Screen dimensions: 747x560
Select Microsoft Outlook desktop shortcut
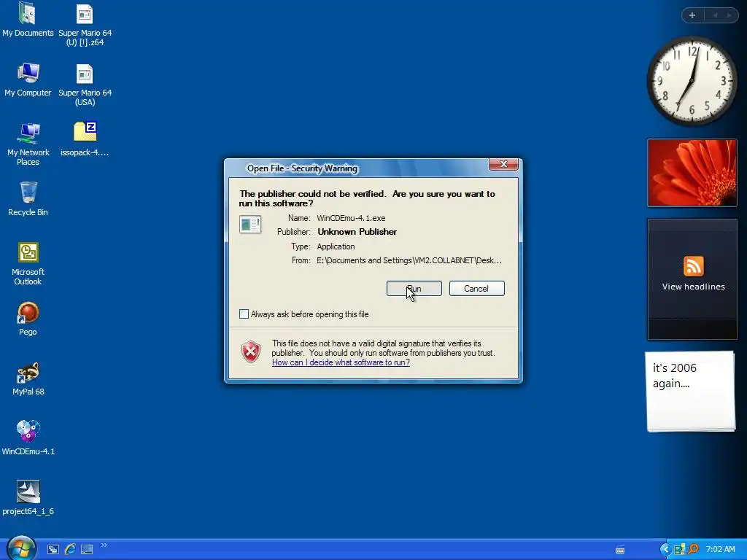point(28,264)
